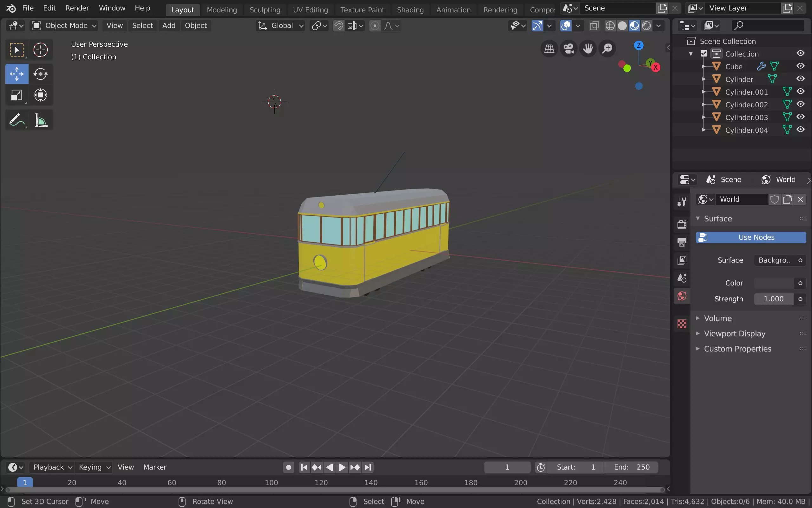Hide Cylinder.003 with its eye icon

tap(800, 117)
